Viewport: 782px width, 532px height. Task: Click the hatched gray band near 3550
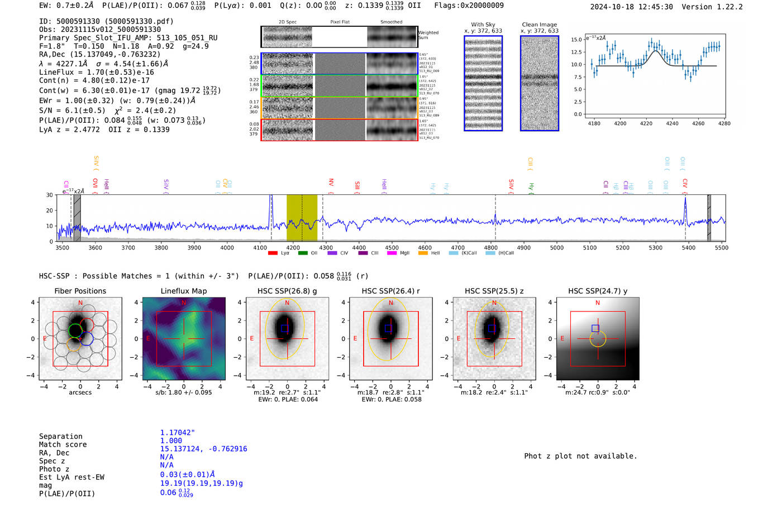[x=77, y=218]
